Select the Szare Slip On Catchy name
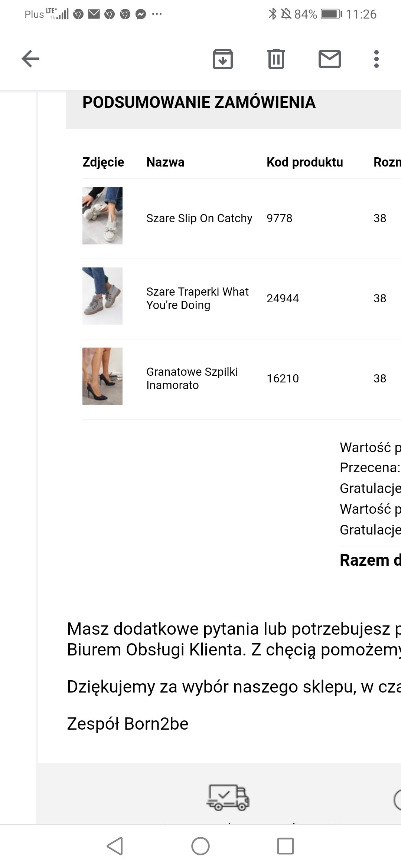Image resolution: width=401 pixels, height=868 pixels. (x=199, y=218)
